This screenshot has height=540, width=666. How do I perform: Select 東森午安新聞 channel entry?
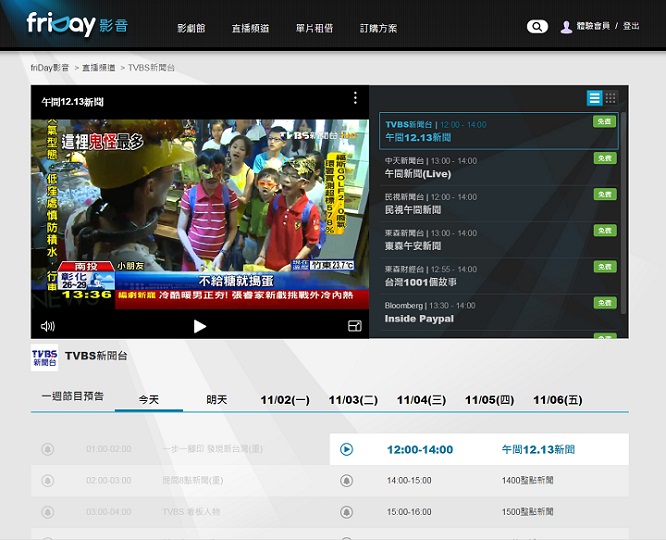(499, 239)
